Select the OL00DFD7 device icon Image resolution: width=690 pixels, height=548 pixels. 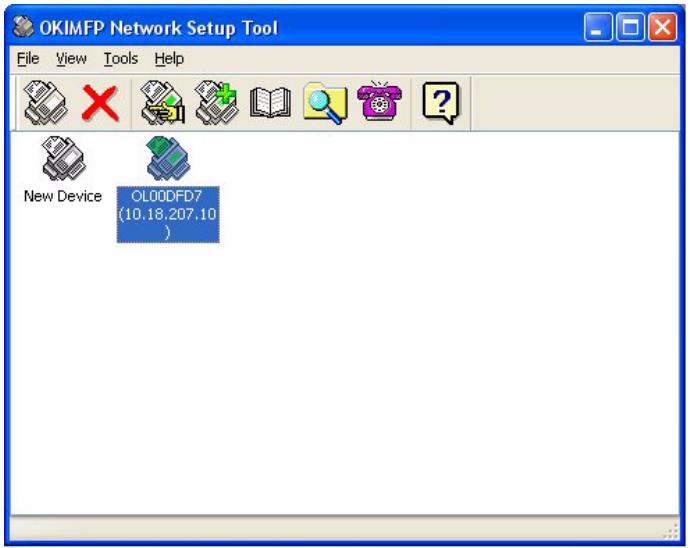168,158
